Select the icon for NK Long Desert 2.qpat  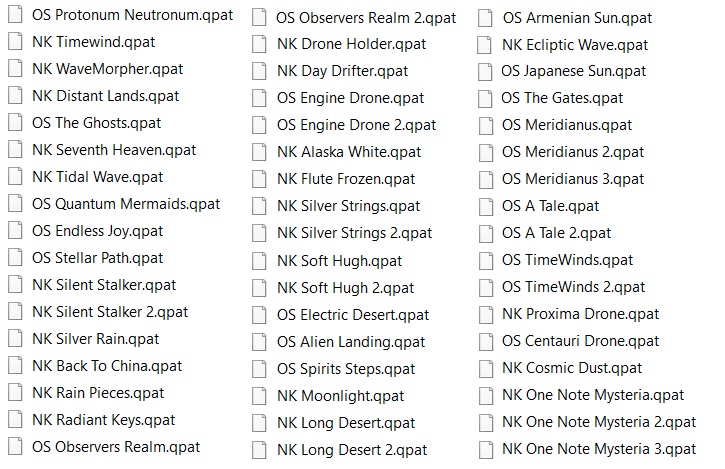coord(259,450)
